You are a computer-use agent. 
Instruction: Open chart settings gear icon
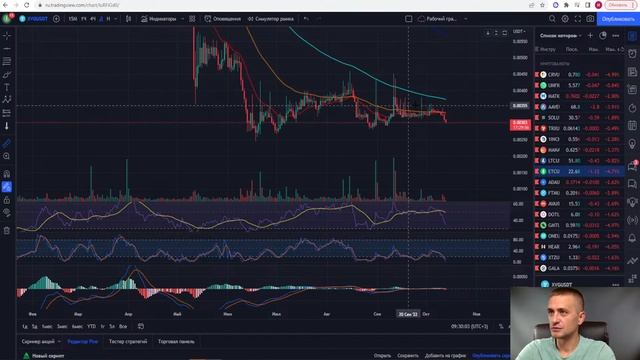pos(565,19)
